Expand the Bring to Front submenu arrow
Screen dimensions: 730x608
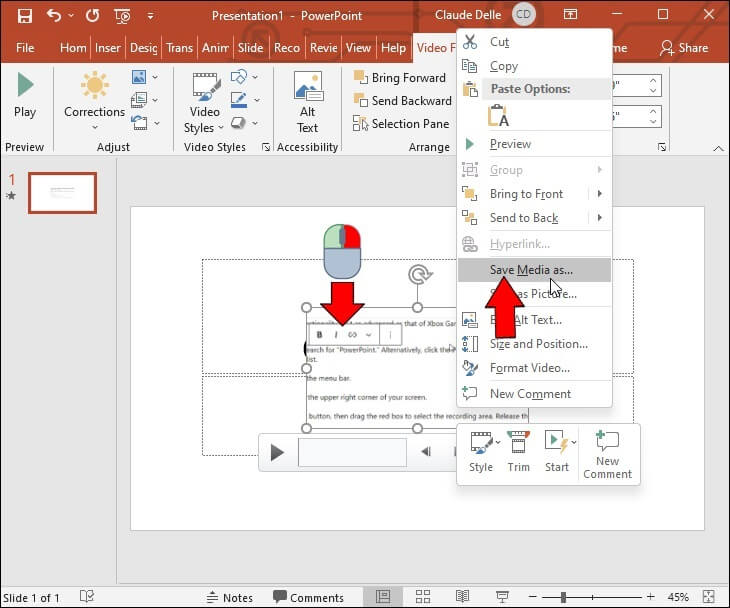coord(599,194)
